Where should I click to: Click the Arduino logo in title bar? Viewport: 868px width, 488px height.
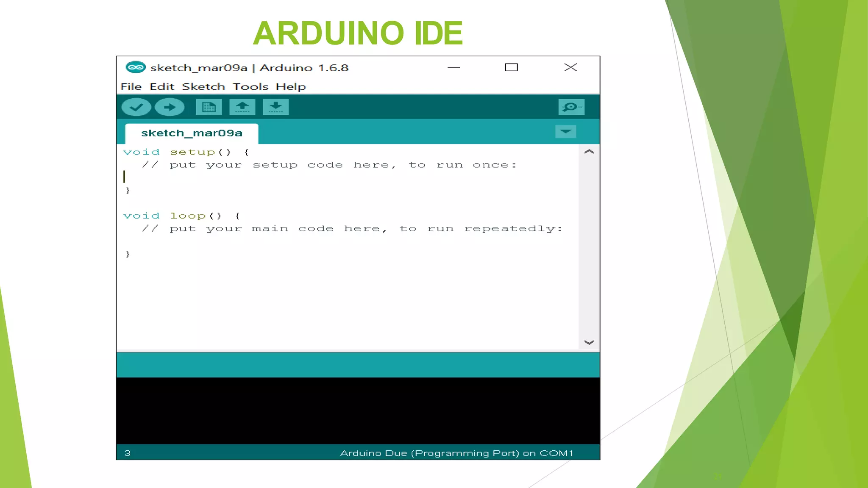pos(136,67)
